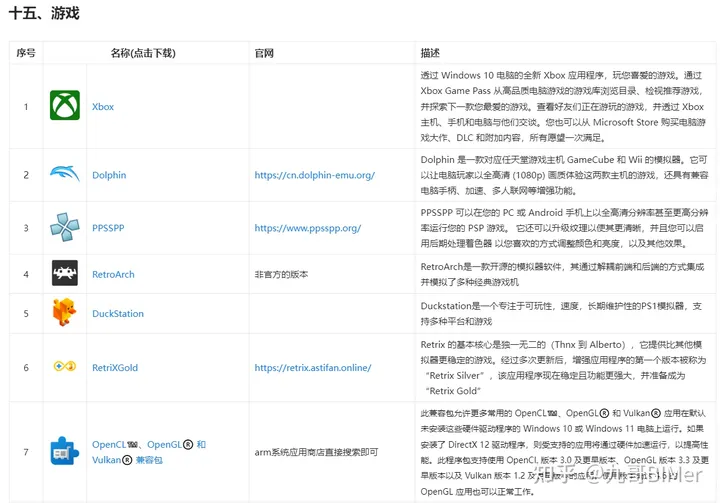Click the blue Dolphin emulator icon
Screen dimensions: 720x503
65,174
